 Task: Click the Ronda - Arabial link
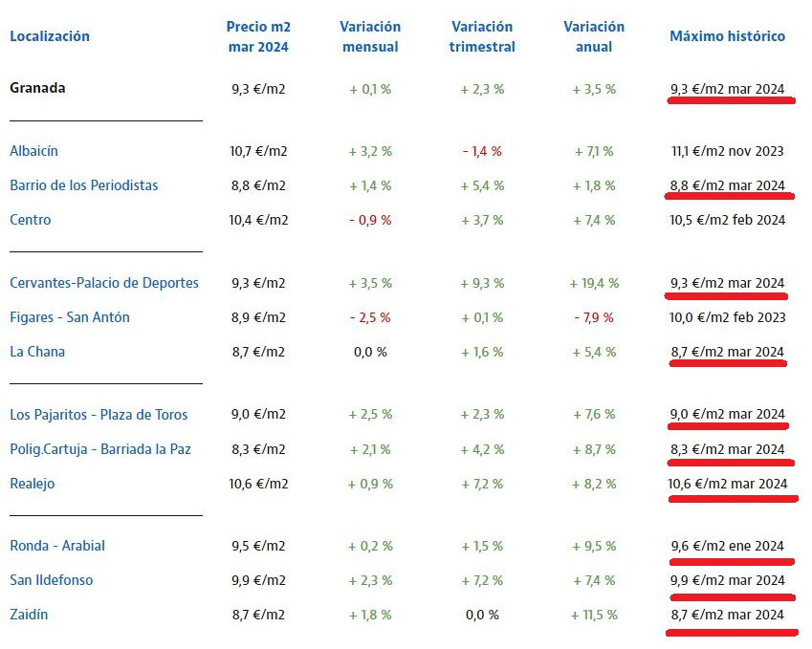click(57, 546)
